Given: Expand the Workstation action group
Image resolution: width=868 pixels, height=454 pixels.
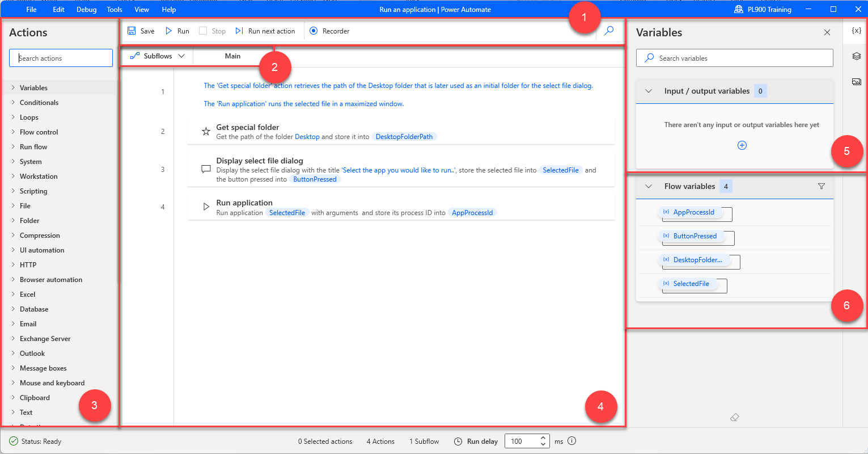Looking at the screenshot, I should [x=13, y=176].
